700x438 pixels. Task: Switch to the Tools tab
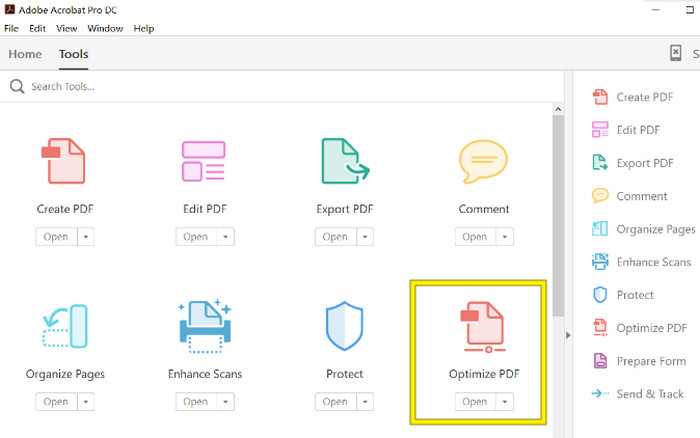pyautogui.click(x=74, y=54)
